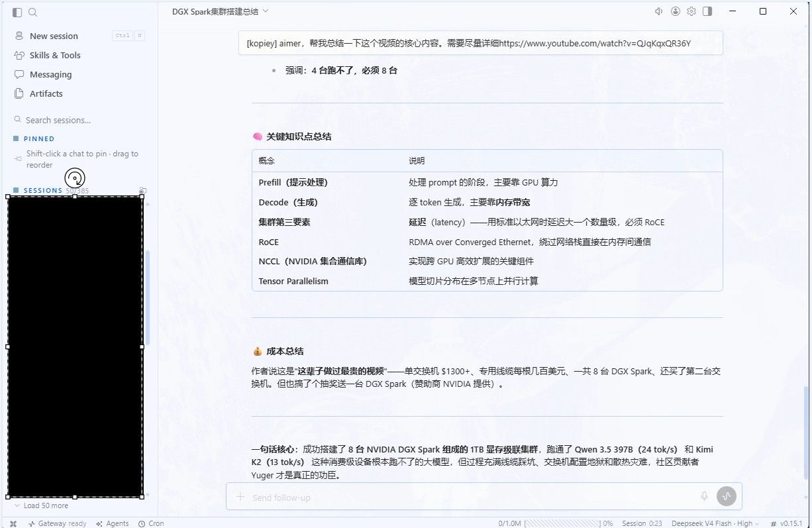Open the Deepseek V4 Flash · High model dropdown
The height and width of the screenshot is (528, 812).
[x=716, y=523]
